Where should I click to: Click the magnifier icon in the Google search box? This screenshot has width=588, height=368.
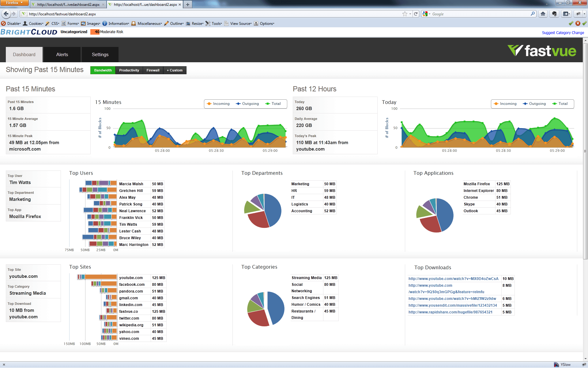(x=533, y=14)
